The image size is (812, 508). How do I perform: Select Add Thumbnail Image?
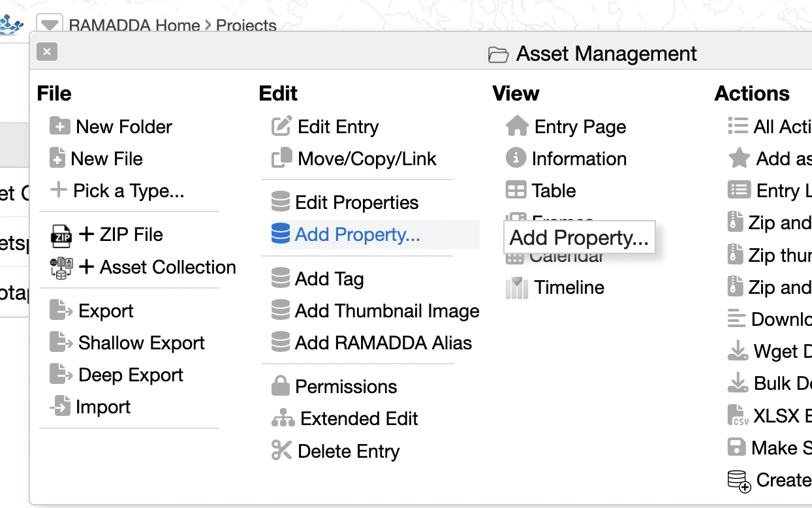tap(387, 311)
